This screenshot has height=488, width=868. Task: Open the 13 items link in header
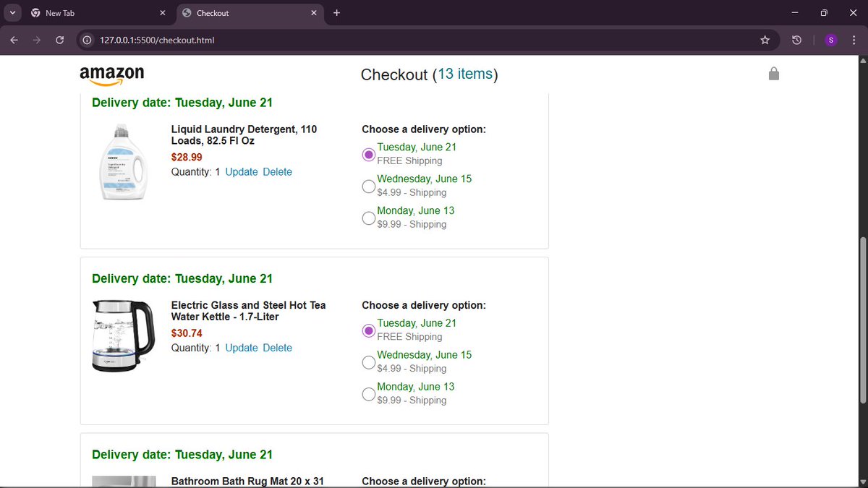465,74
